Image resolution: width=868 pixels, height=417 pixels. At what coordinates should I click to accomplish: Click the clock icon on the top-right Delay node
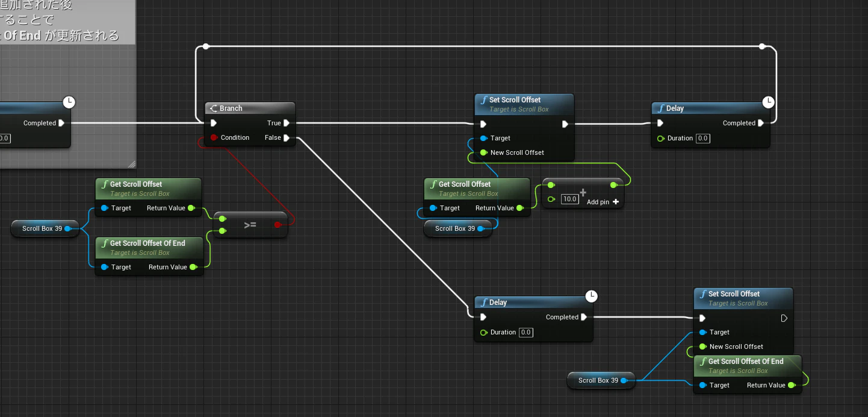coord(768,102)
